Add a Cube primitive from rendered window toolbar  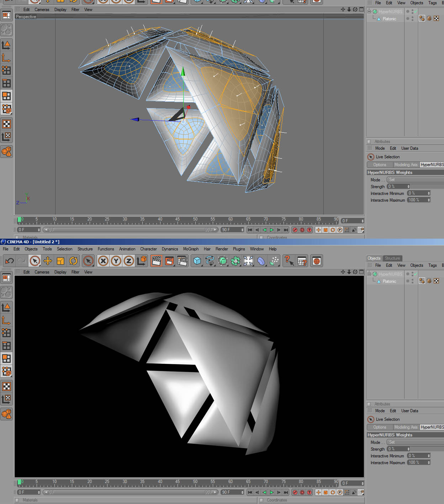[x=197, y=261]
